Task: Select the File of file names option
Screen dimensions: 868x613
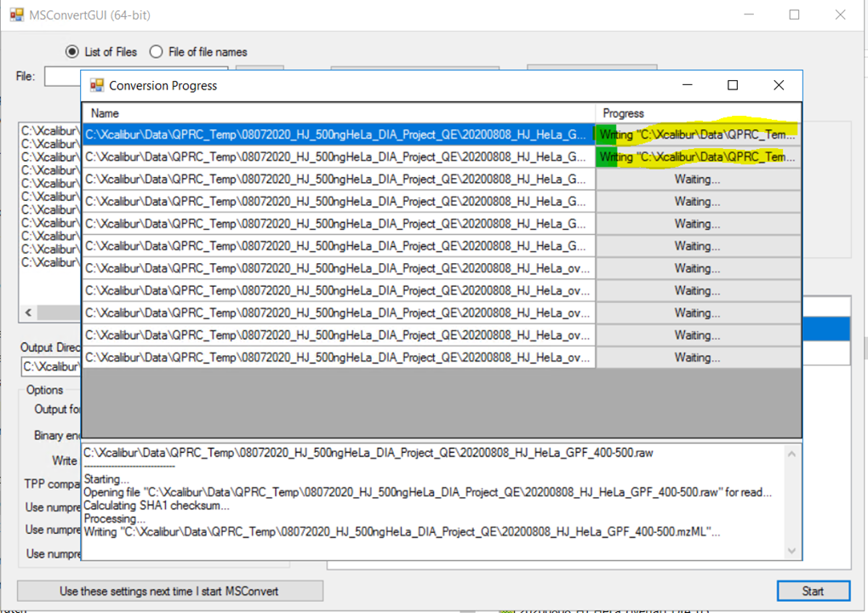Action: 156,52
